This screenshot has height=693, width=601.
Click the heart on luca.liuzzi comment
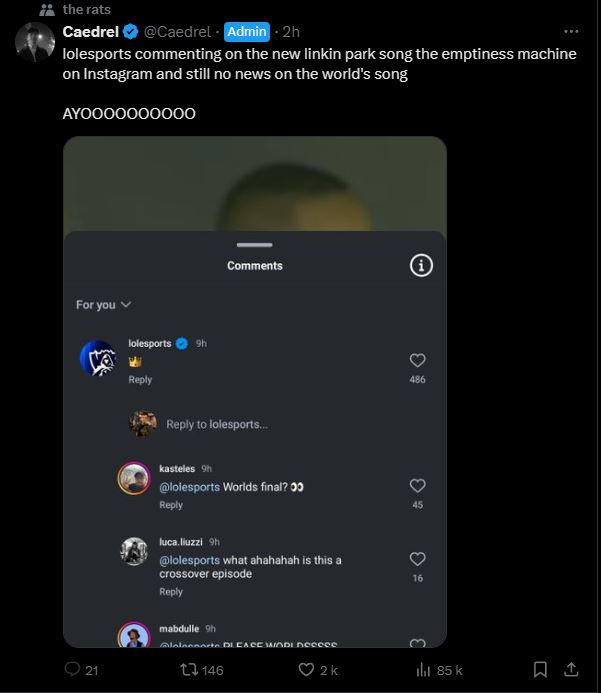pyautogui.click(x=418, y=559)
